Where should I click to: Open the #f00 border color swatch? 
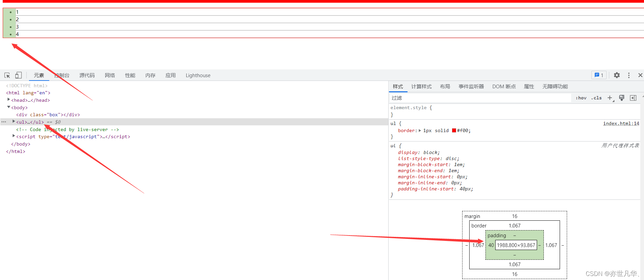(454, 131)
